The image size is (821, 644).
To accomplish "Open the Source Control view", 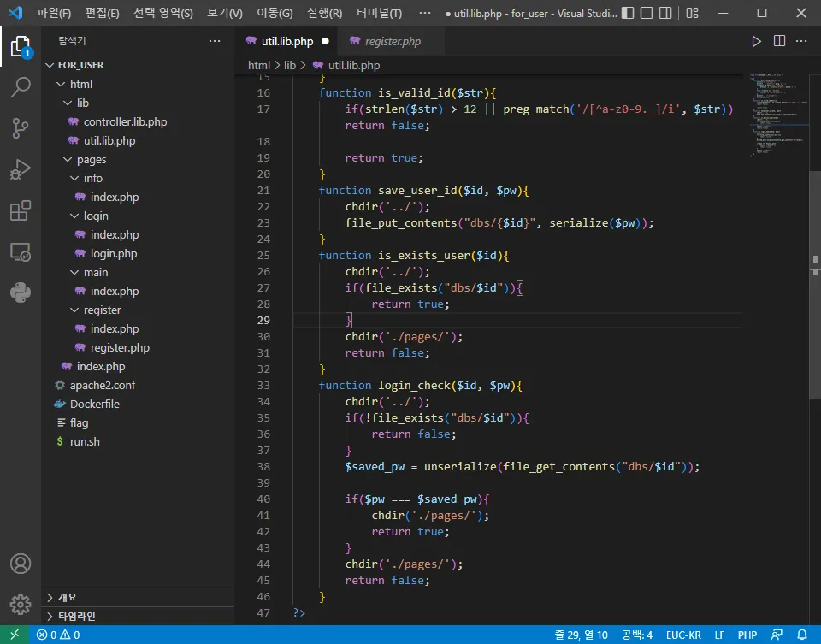I will pos(21,128).
